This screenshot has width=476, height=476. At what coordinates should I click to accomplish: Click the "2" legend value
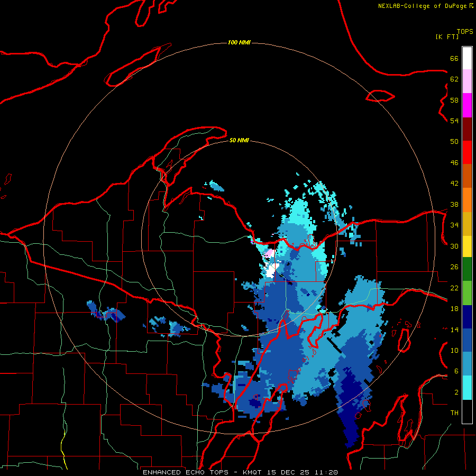tap(456, 392)
